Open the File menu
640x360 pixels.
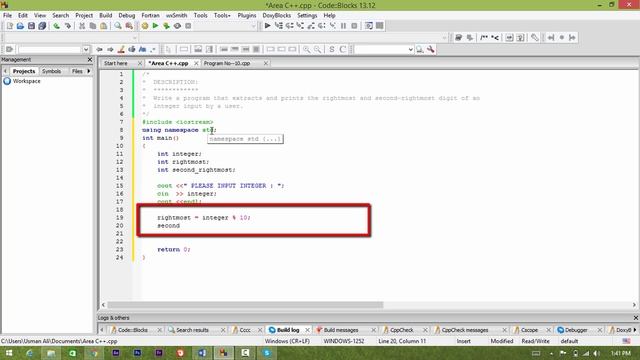click(x=7, y=15)
